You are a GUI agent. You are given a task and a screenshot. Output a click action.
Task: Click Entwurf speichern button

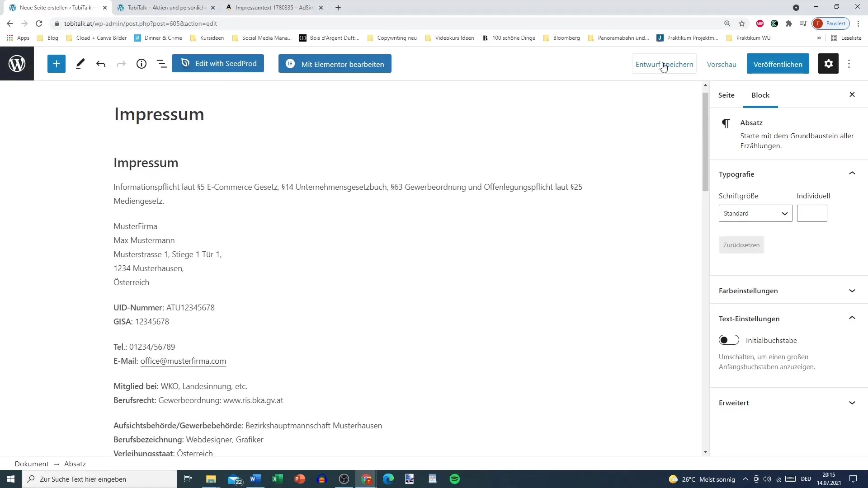coord(664,64)
